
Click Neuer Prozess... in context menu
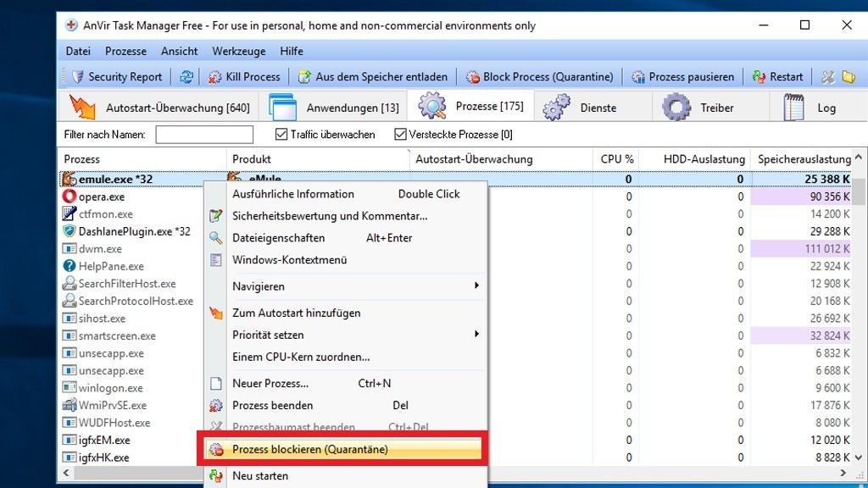346,384
